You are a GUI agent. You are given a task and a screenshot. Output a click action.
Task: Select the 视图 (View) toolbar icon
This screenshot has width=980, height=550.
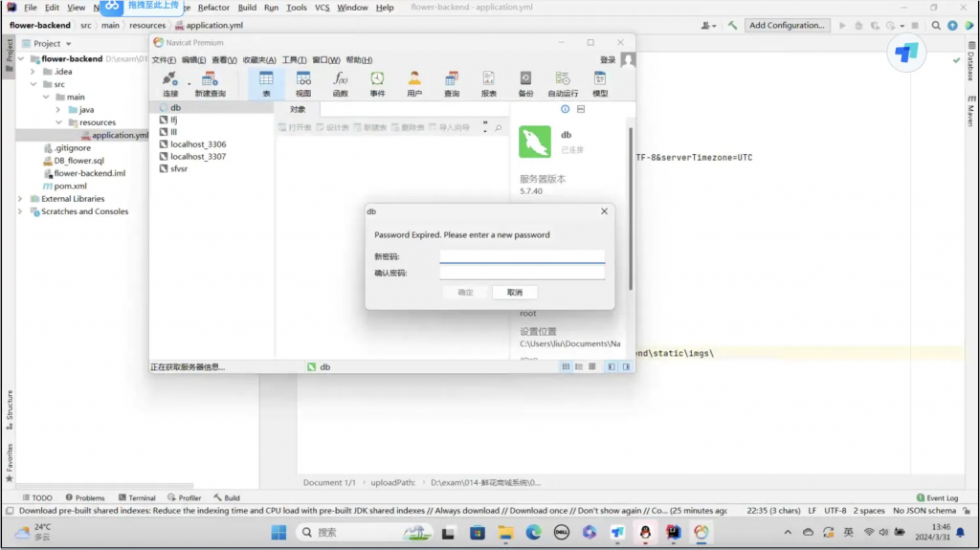(x=303, y=82)
